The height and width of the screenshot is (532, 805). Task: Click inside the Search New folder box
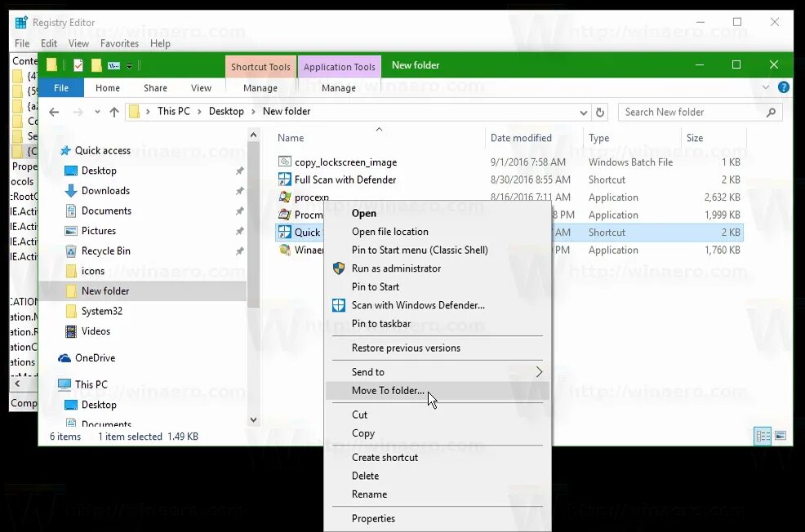694,112
